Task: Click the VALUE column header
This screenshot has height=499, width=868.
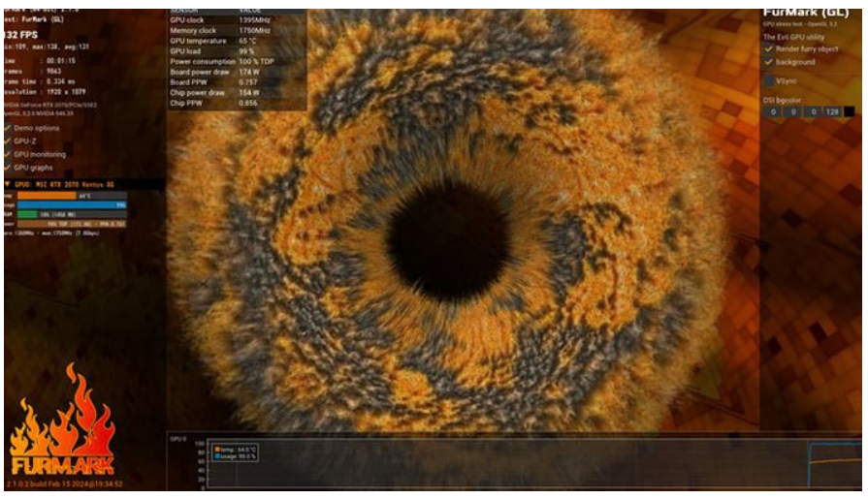Action: tap(251, 11)
